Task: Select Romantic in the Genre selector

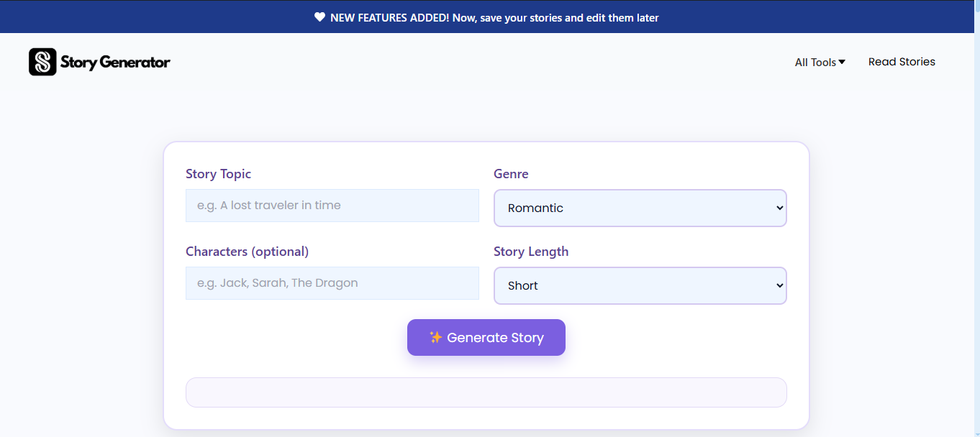Action: [640, 208]
